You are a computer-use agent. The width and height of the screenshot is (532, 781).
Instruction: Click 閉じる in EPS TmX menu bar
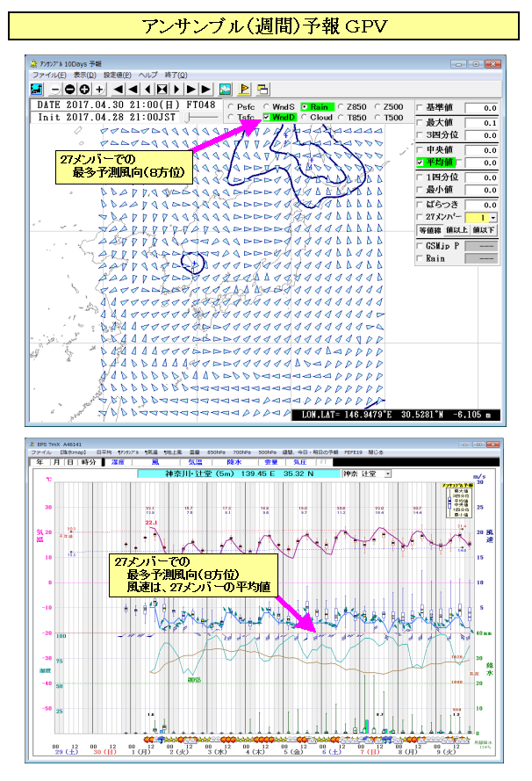click(376, 452)
